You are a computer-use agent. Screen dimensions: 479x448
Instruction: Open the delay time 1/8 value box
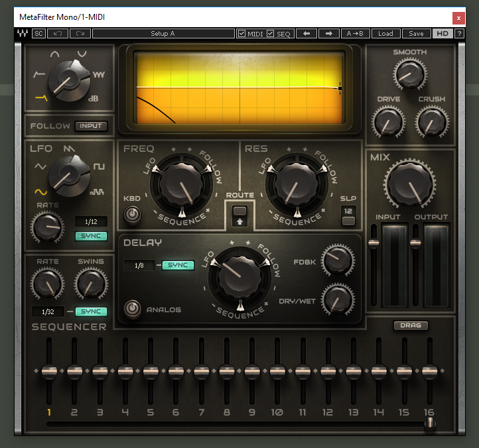139,265
